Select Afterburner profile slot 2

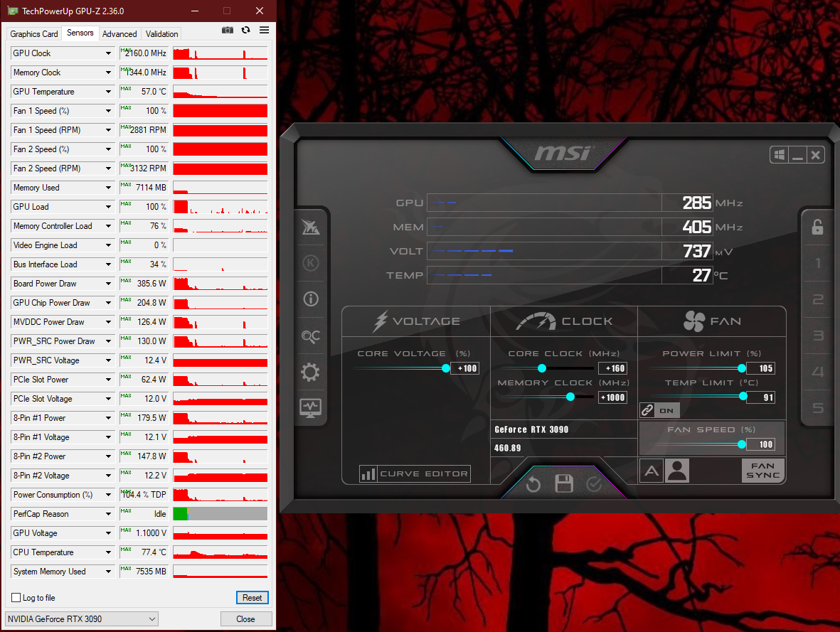point(817,299)
